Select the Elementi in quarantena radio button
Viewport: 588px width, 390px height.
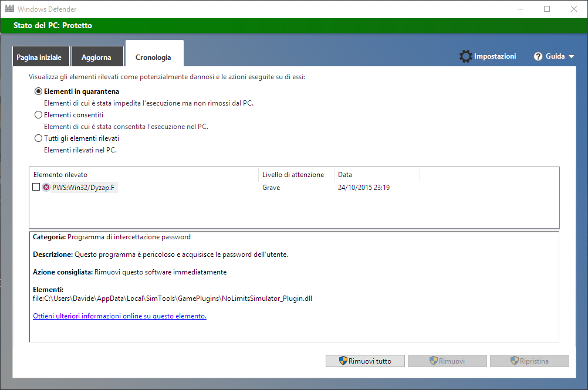[x=38, y=91]
